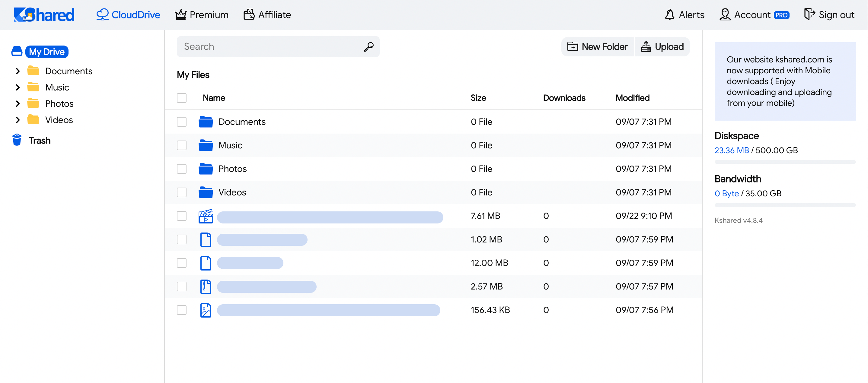Viewport: 868px width, 383px height.
Task: Click the 23.36 MB diskspace usage link
Action: click(x=732, y=150)
